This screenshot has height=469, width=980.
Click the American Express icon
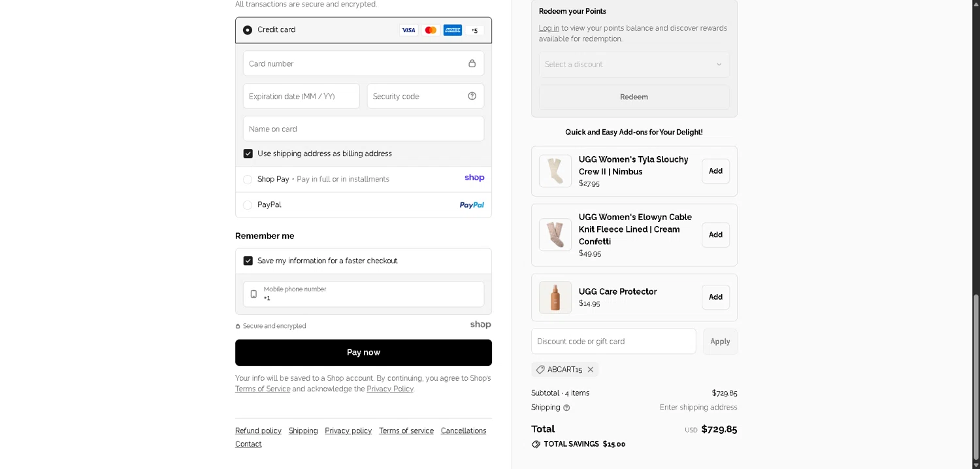click(453, 30)
